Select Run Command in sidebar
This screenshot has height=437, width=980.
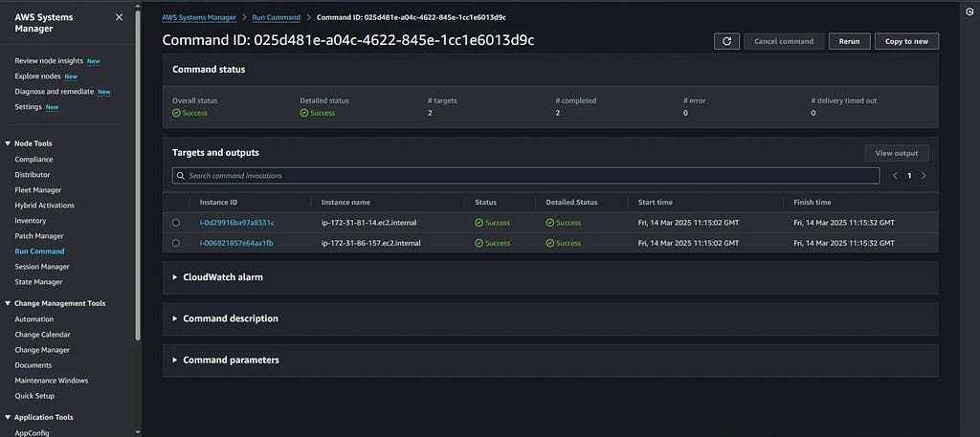pos(39,251)
